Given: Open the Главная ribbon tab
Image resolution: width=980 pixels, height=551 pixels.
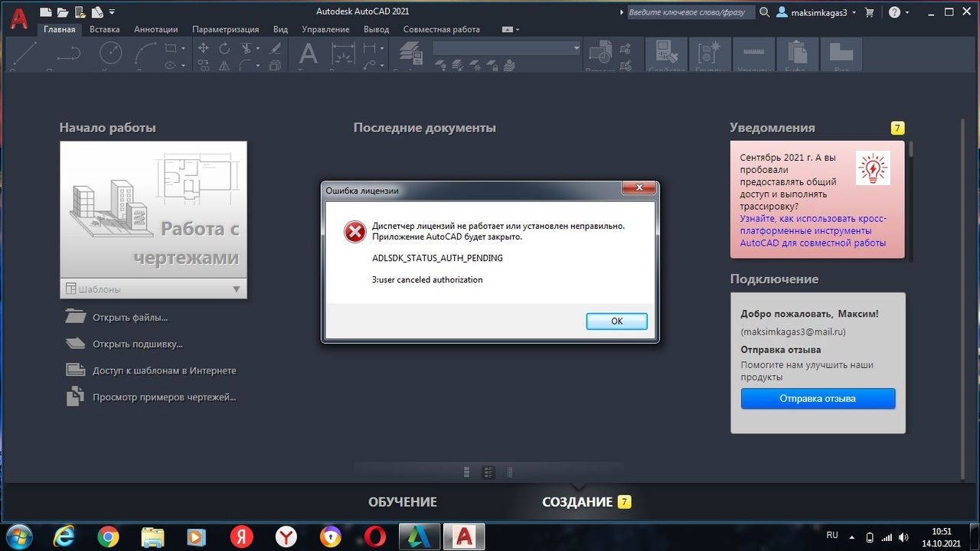Looking at the screenshot, I should pyautogui.click(x=60, y=30).
